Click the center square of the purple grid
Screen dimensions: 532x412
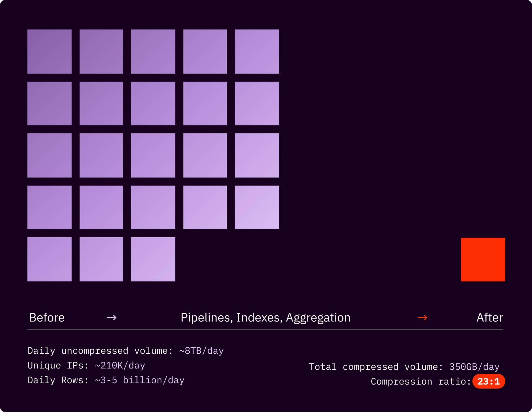coord(153,155)
